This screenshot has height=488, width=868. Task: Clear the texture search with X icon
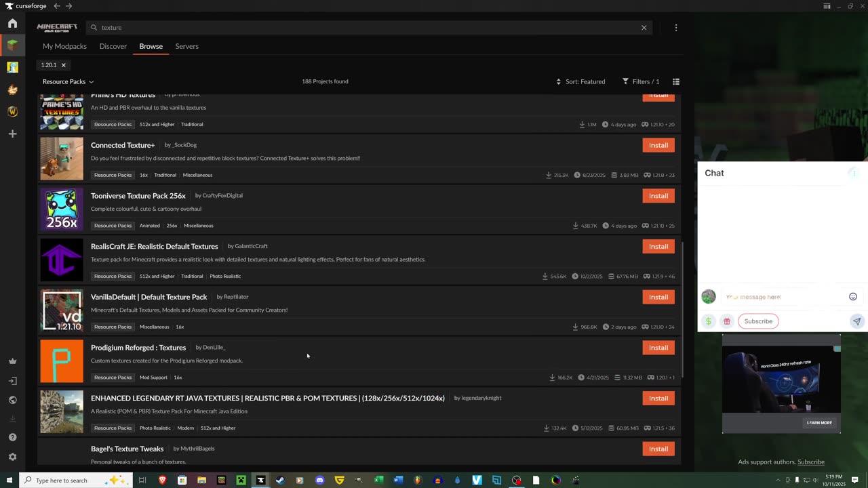[644, 28]
